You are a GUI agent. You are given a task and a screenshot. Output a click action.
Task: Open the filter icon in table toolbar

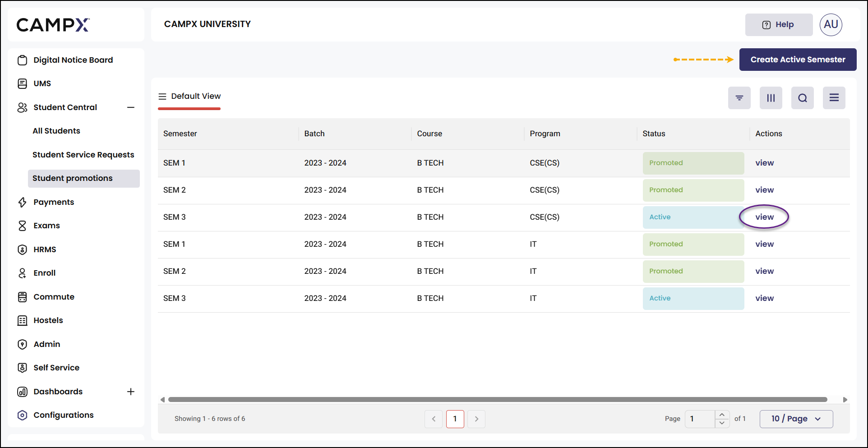(739, 98)
